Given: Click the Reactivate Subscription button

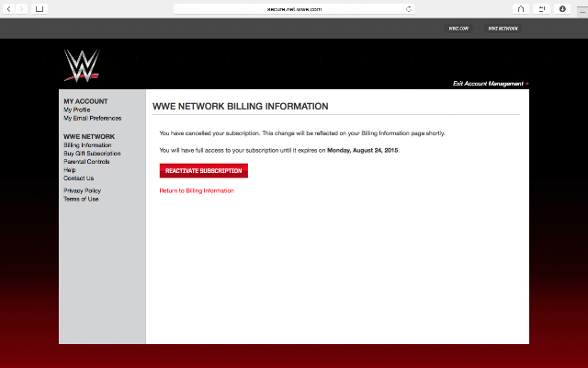Looking at the screenshot, I should (x=204, y=171).
